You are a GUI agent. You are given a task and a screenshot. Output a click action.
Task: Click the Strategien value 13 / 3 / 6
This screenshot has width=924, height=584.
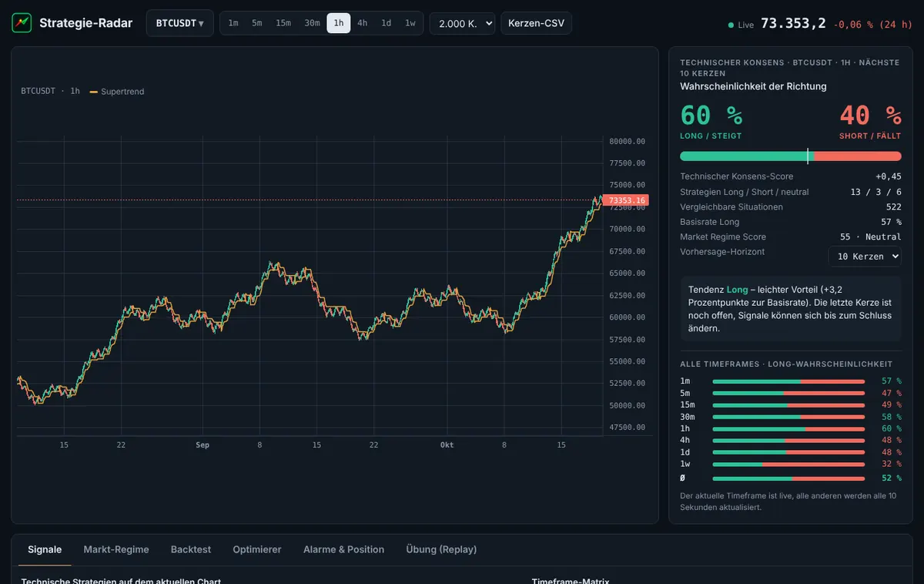tap(876, 192)
